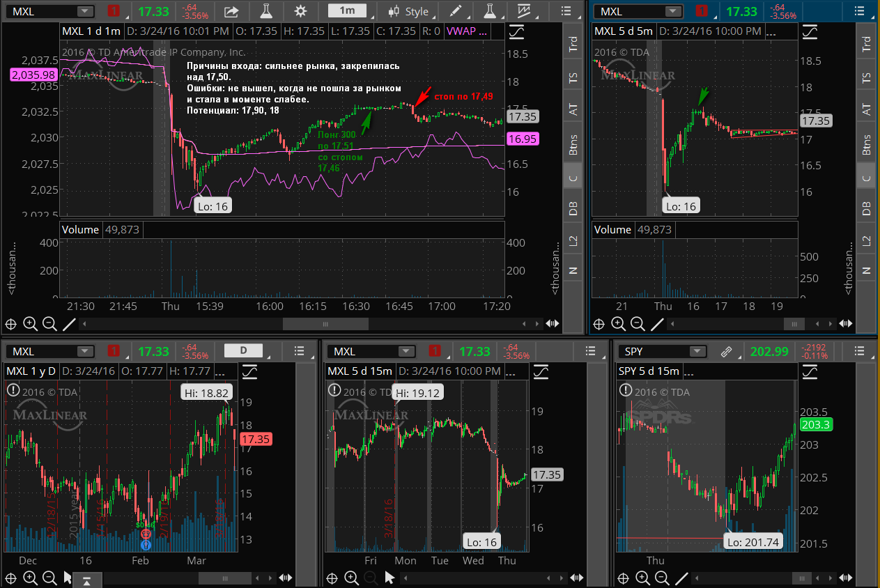Toggle the L2 sidebar tab on MXL 5m chart
880x588 pixels.
tap(866, 240)
